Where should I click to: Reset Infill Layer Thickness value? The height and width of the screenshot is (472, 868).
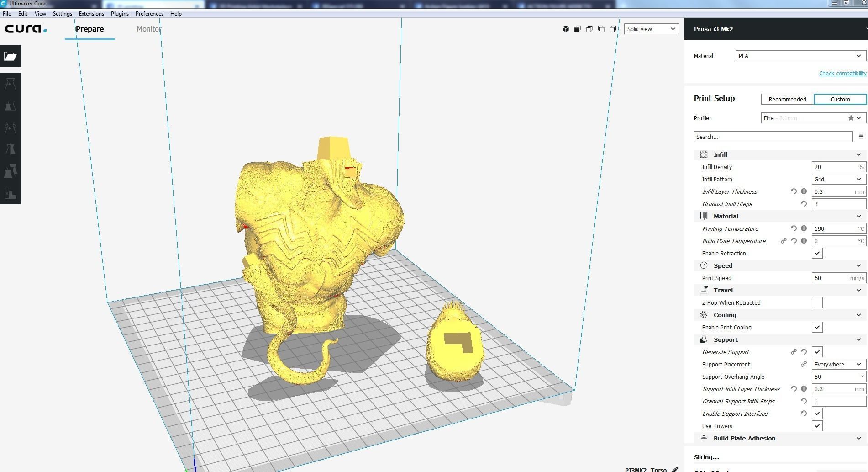tap(794, 191)
